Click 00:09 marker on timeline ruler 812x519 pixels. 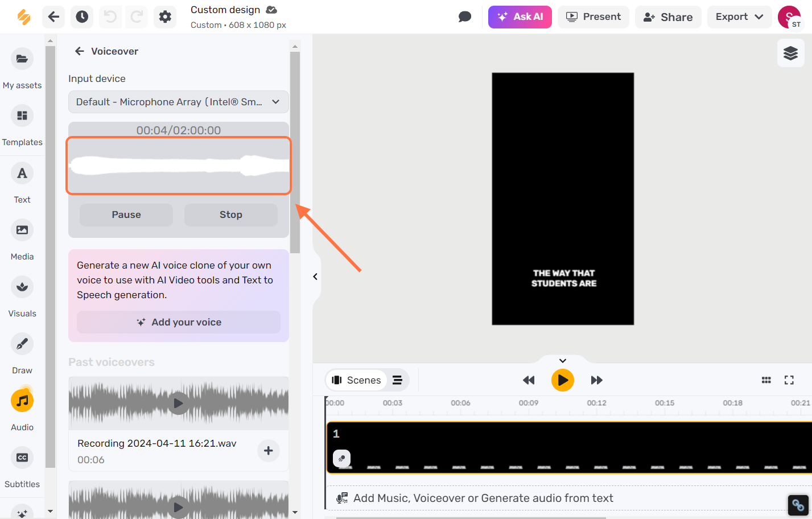tap(529, 403)
